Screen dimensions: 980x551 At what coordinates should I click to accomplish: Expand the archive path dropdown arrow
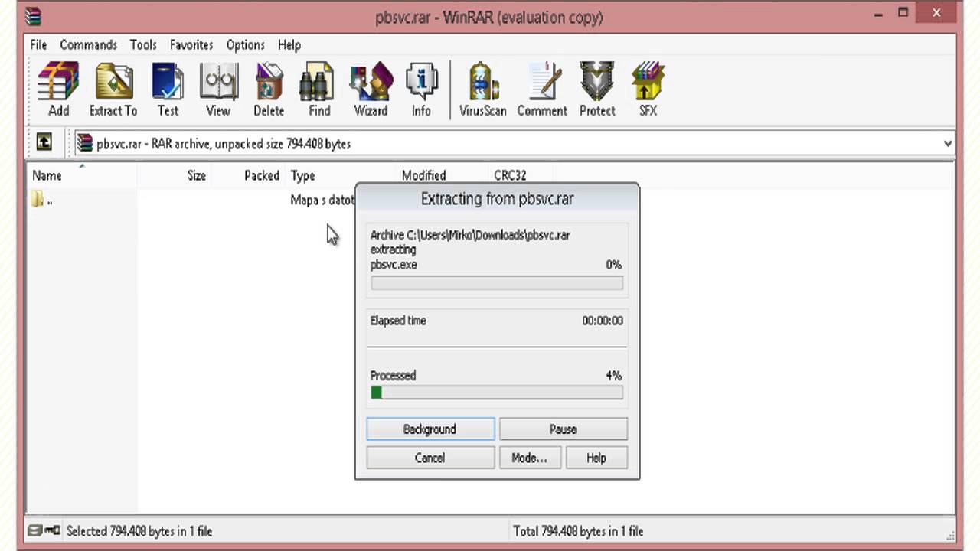pyautogui.click(x=948, y=143)
